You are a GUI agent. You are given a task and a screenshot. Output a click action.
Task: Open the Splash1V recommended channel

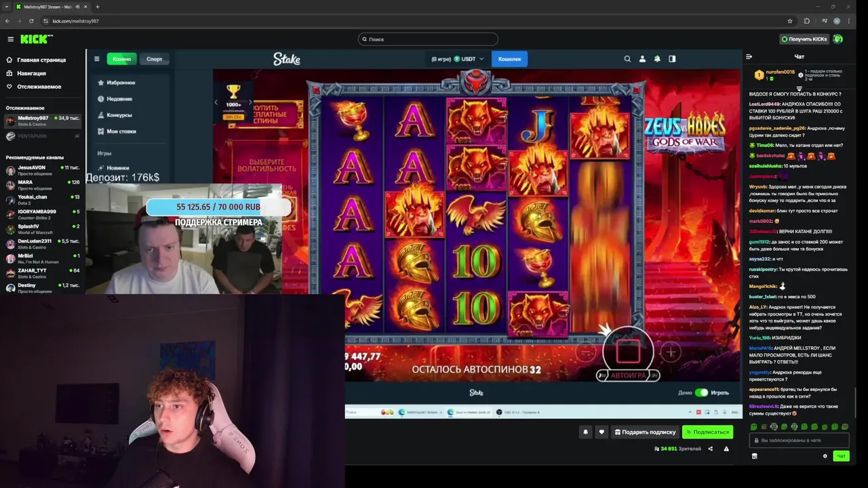tap(43, 229)
